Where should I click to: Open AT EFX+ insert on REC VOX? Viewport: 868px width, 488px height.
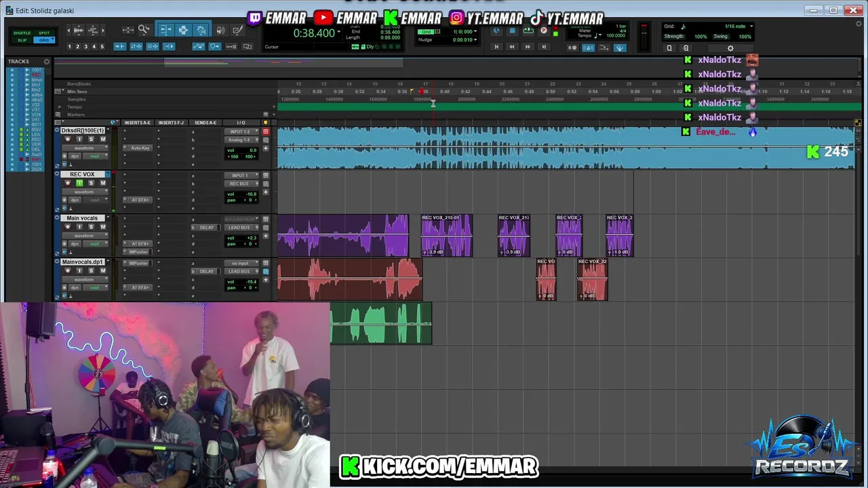tap(139, 200)
